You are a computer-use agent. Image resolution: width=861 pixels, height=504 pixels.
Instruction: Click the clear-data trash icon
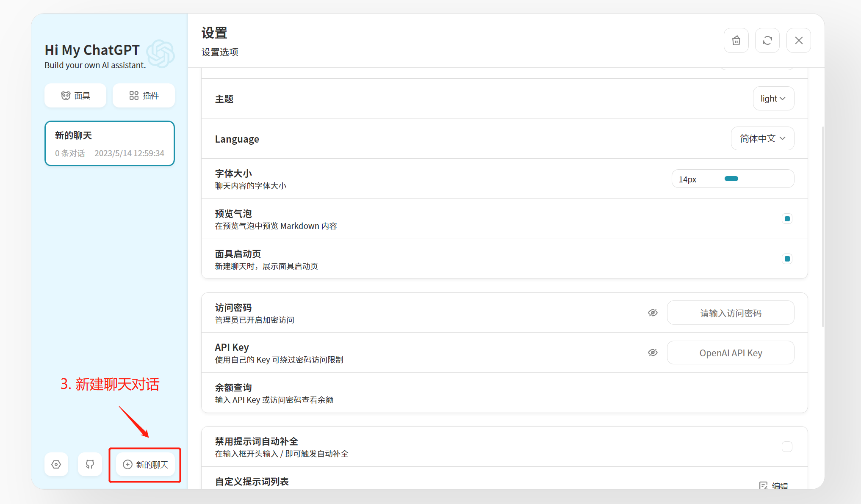pos(736,41)
